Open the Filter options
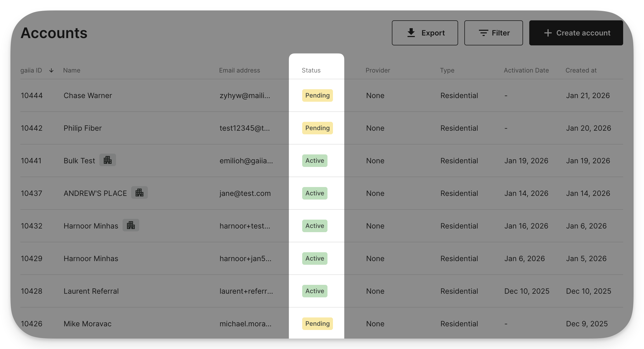 [493, 33]
